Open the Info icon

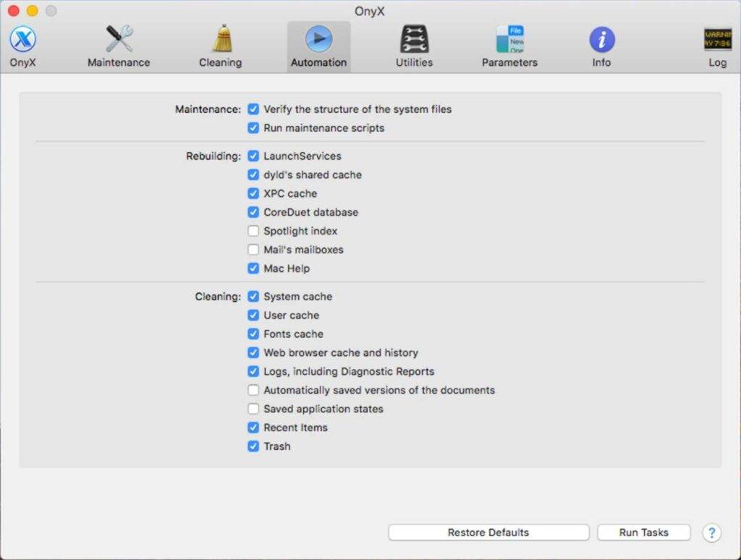click(601, 39)
